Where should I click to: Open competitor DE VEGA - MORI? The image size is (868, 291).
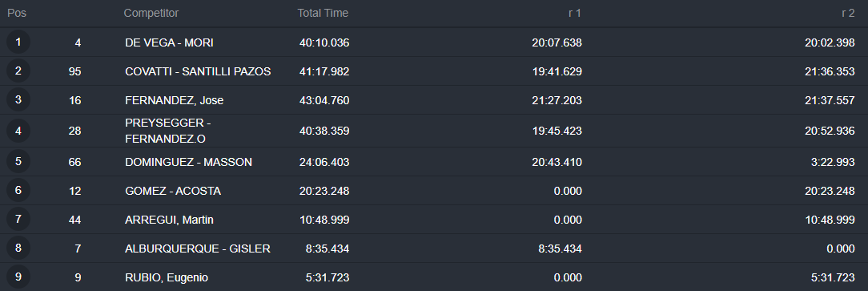169,42
